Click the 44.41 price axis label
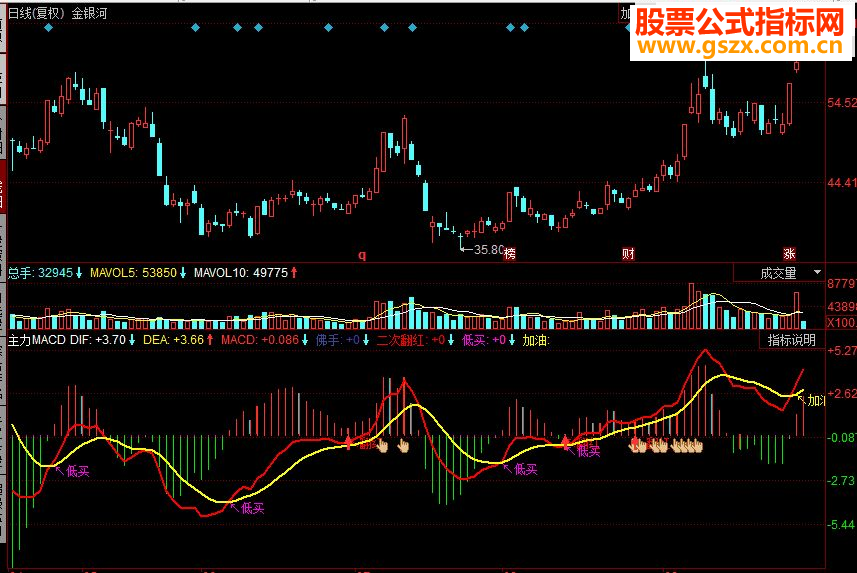857x573 pixels. tap(842, 183)
